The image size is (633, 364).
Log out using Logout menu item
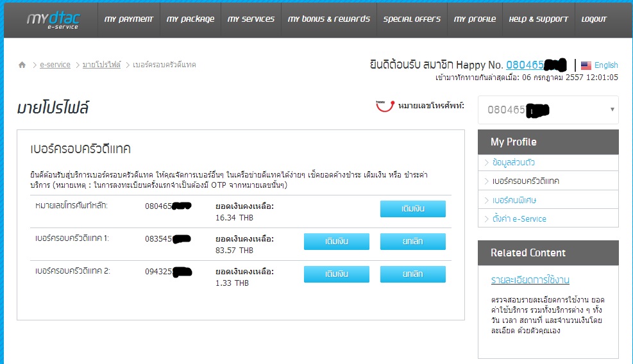click(x=594, y=19)
